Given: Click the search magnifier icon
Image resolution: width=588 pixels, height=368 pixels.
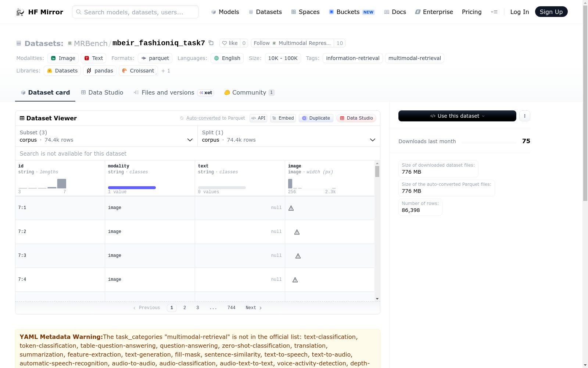Looking at the screenshot, I should pos(79,12).
